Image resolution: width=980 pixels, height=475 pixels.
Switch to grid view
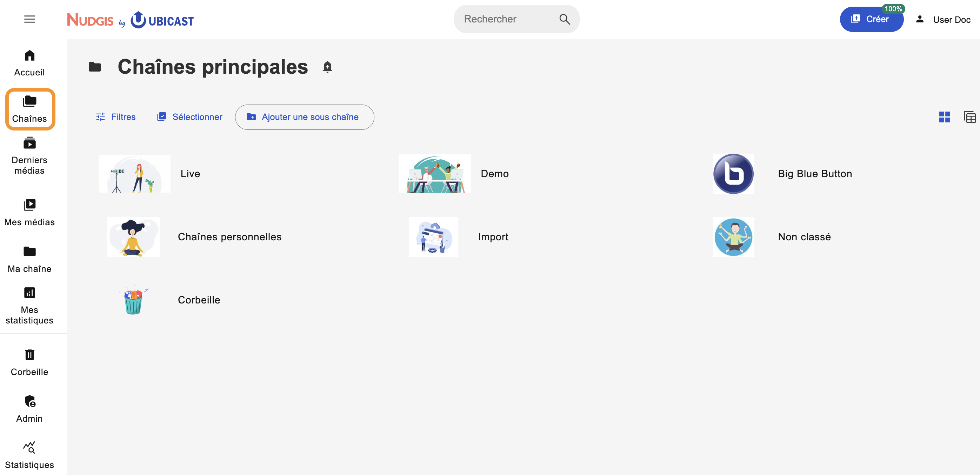(944, 117)
